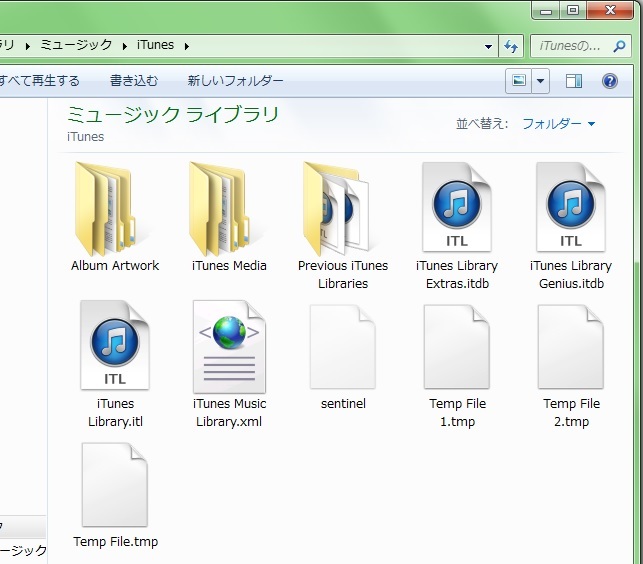
Task: Open the help button
Action: point(609,81)
